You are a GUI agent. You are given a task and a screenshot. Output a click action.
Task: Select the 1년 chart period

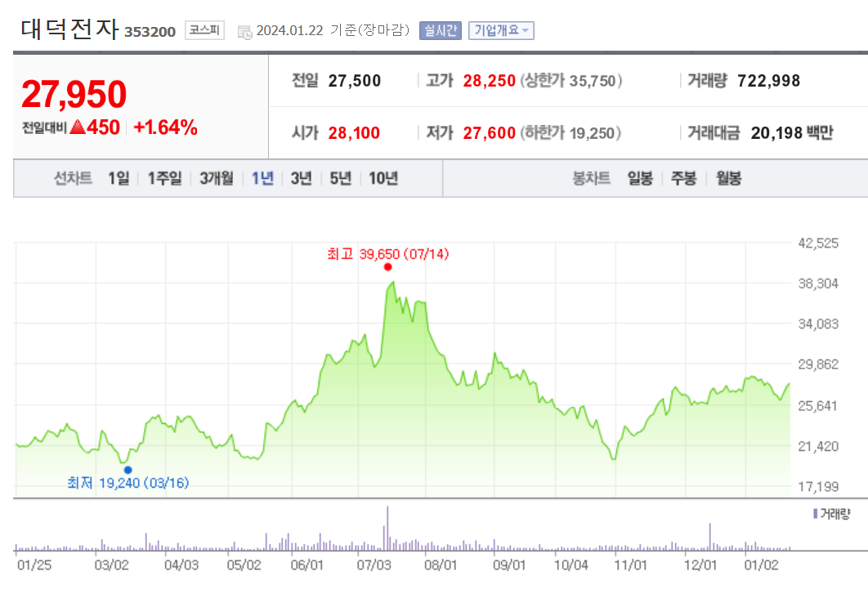(262, 178)
